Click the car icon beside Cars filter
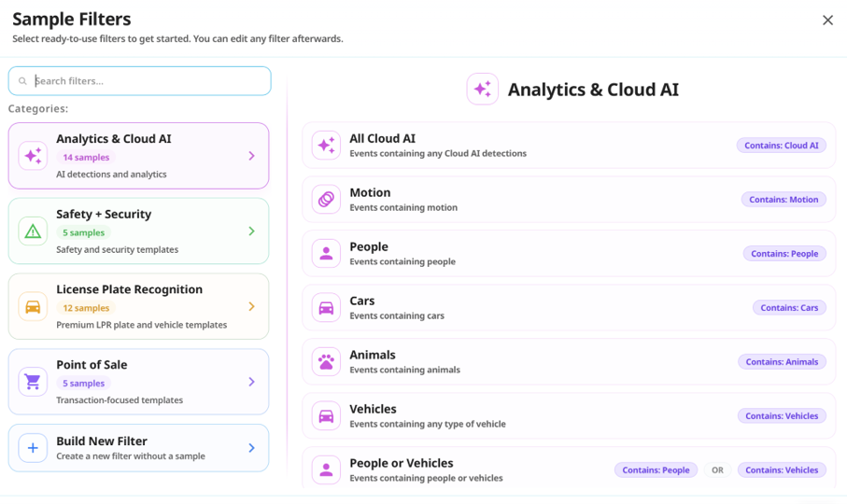The width and height of the screenshot is (847, 504). coord(326,308)
